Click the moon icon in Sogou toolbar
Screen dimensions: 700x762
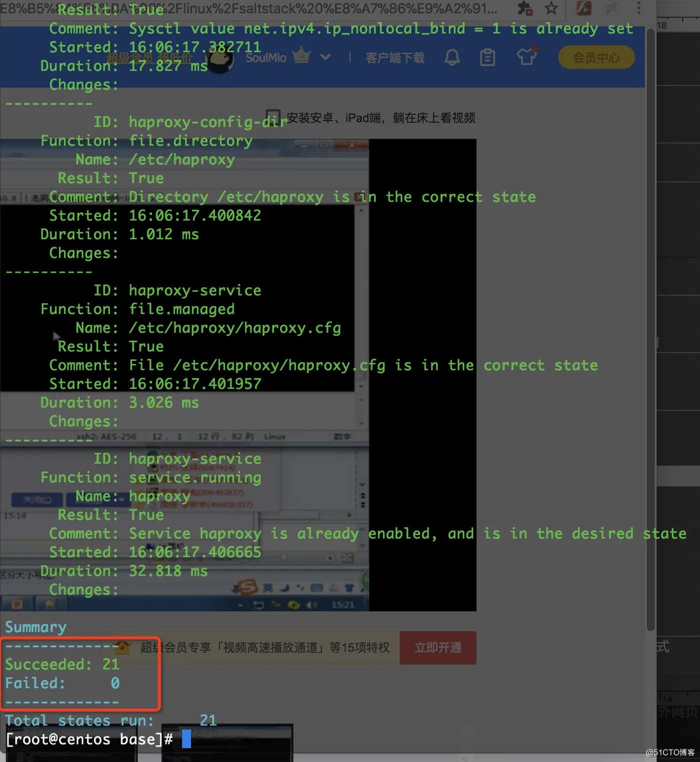pyautogui.click(x=285, y=588)
